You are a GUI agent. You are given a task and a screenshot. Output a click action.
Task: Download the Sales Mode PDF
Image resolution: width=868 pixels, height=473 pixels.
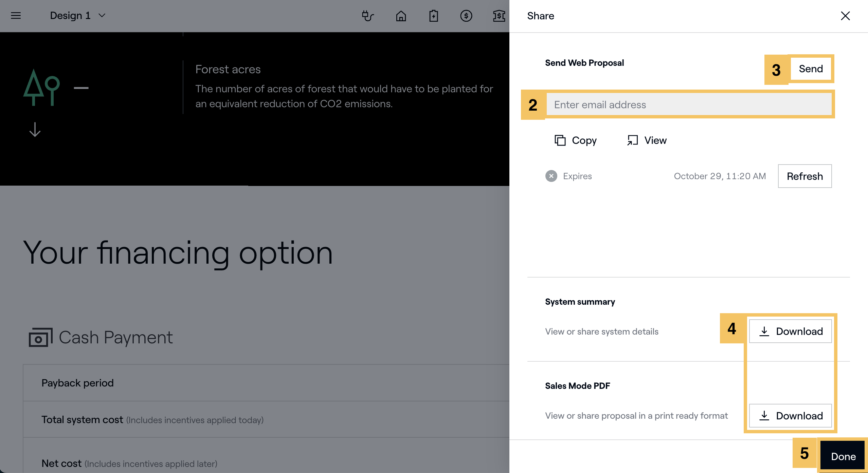click(790, 415)
